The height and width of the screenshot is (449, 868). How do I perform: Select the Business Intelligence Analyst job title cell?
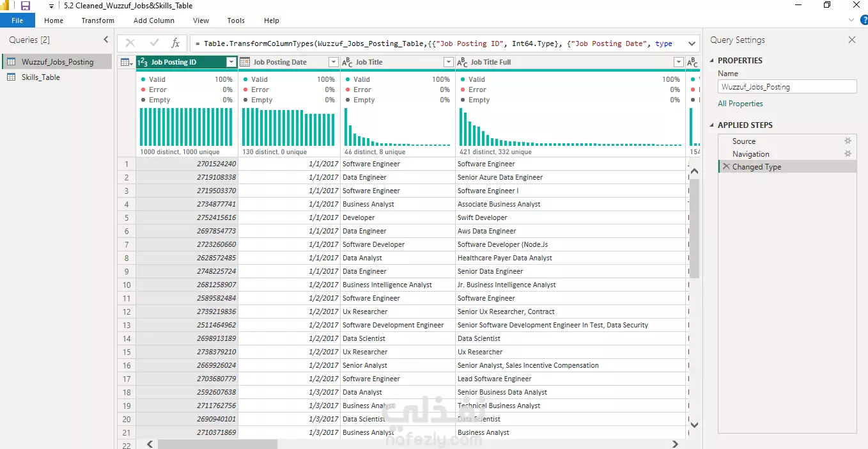click(x=398, y=285)
